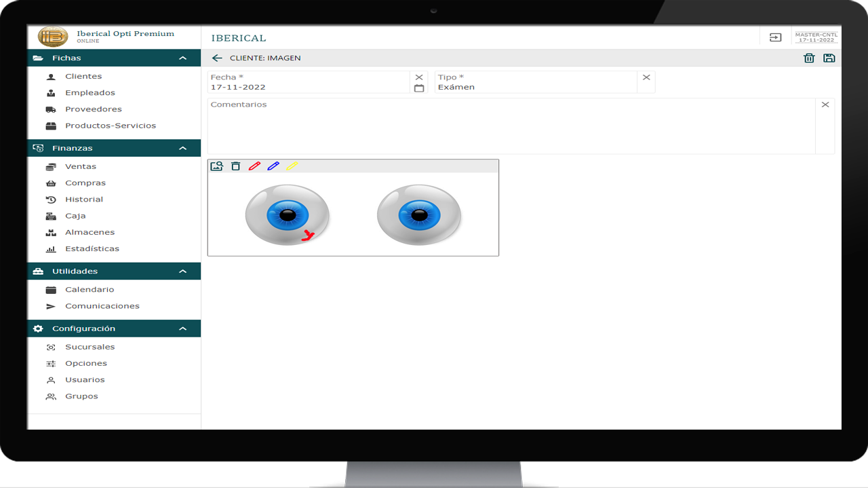
Task: Select the blue pencil drawing tool
Action: [x=273, y=166]
